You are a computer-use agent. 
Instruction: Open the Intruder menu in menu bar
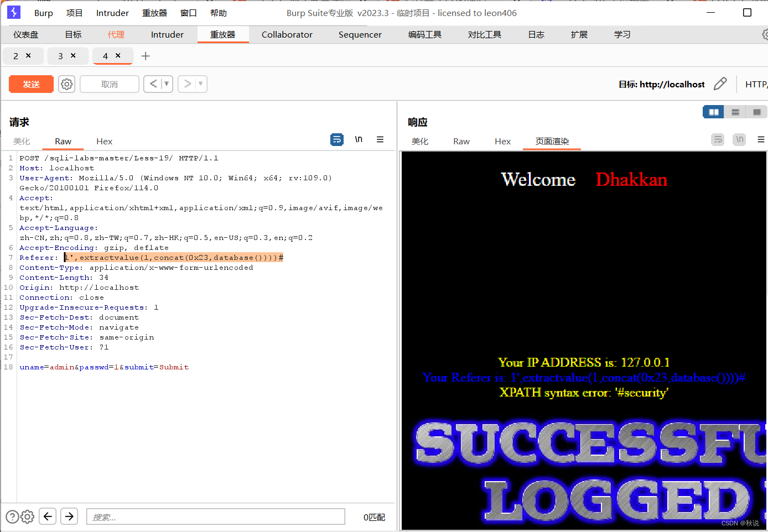click(112, 13)
